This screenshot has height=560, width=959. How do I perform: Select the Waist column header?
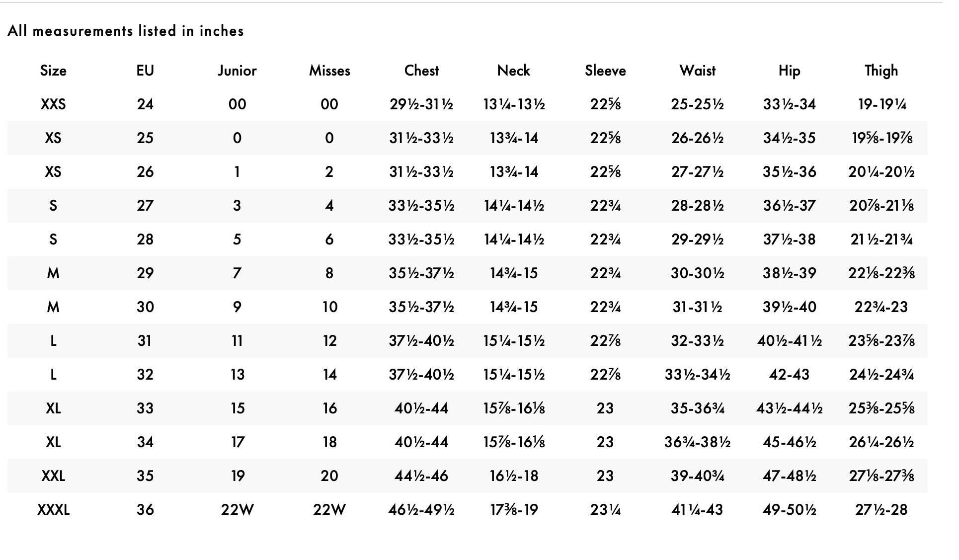click(697, 71)
